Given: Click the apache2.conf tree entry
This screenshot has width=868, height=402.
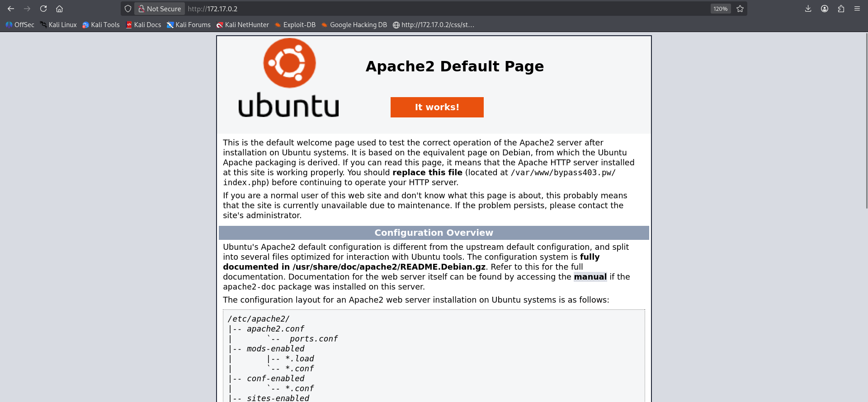Looking at the screenshot, I should coord(275,329).
